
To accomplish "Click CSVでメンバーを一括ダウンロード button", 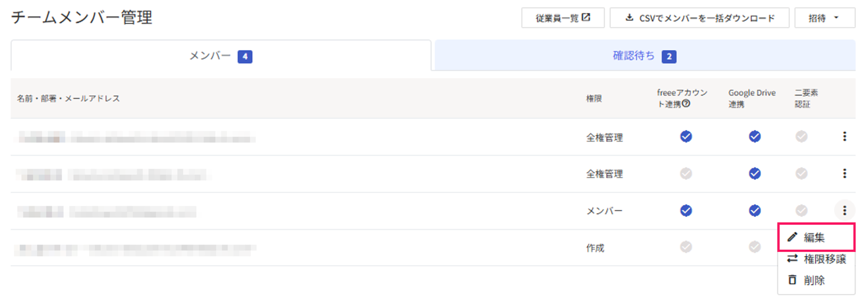I will point(699,18).
